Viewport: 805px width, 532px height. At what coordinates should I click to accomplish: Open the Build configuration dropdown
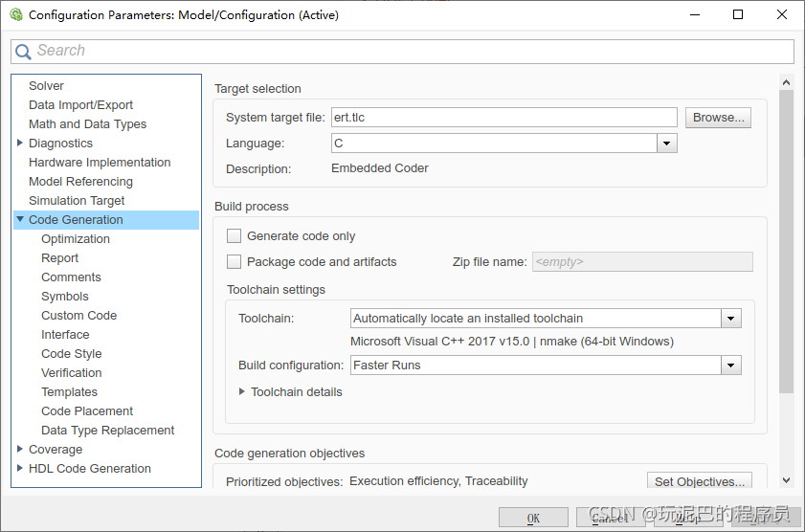click(x=730, y=366)
